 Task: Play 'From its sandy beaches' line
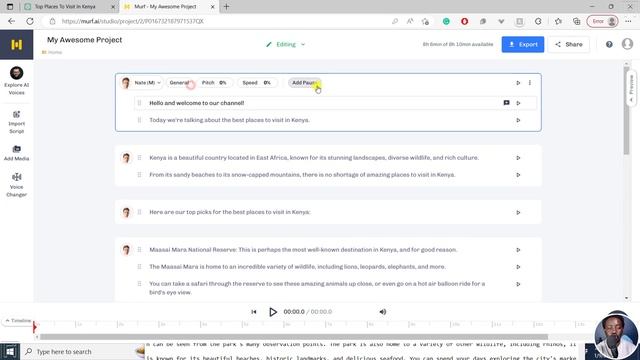(x=518, y=175)
